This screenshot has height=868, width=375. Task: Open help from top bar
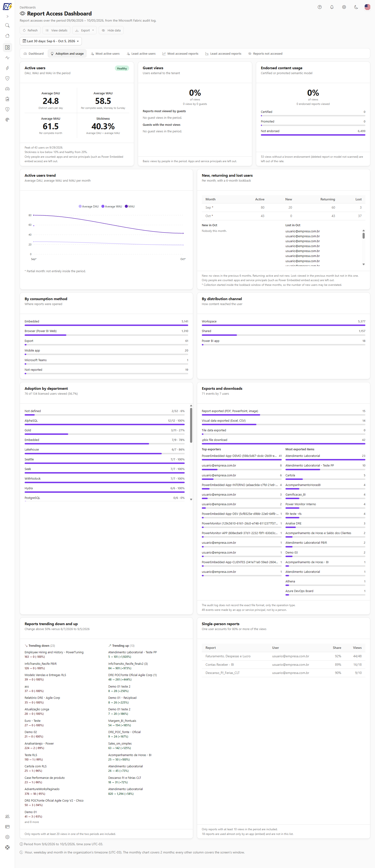tap(320, 7)
